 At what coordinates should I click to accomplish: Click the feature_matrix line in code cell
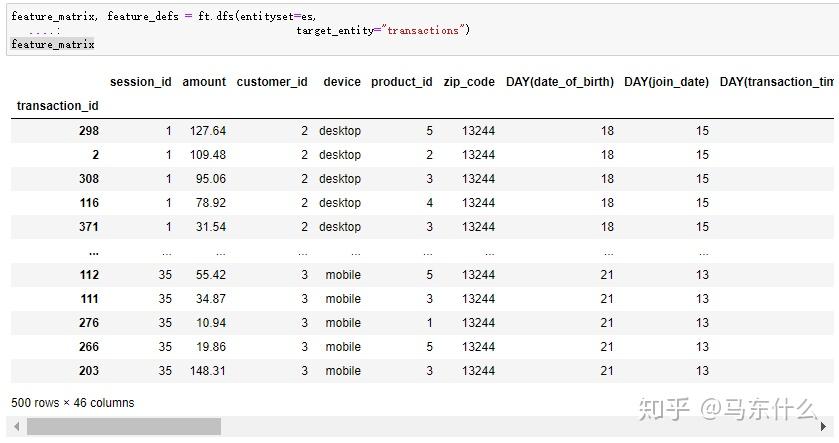(53, 44)
